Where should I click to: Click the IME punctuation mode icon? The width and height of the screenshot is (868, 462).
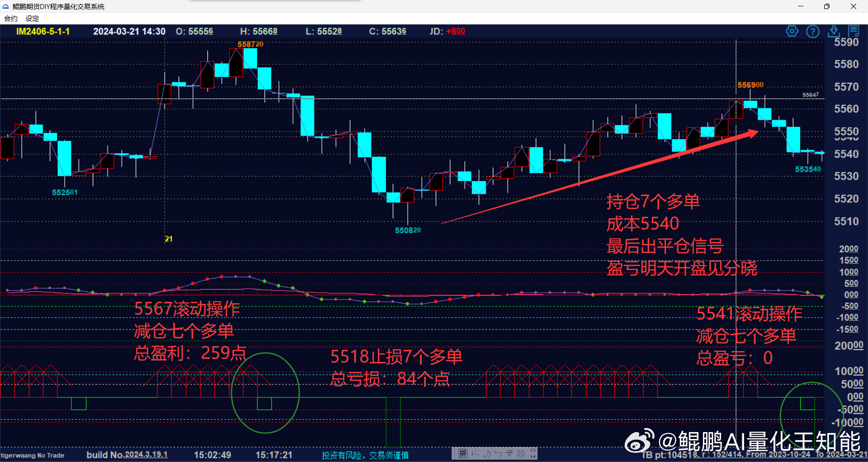[498, 453]
